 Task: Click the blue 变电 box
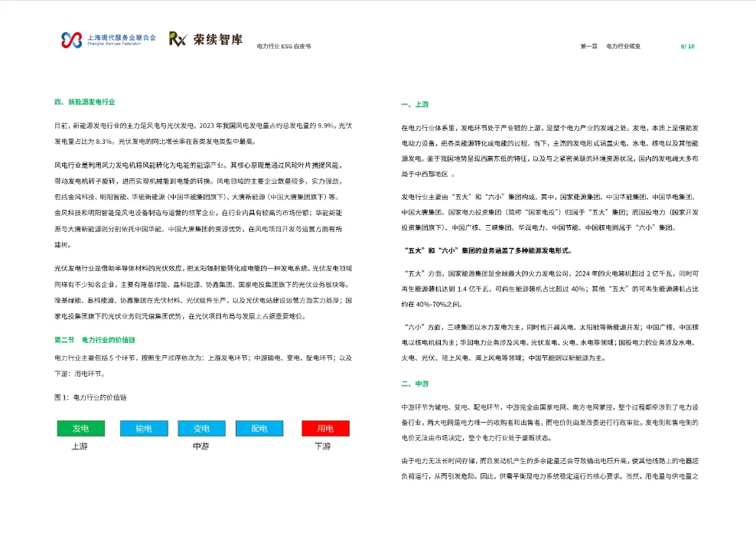(201, 428)
